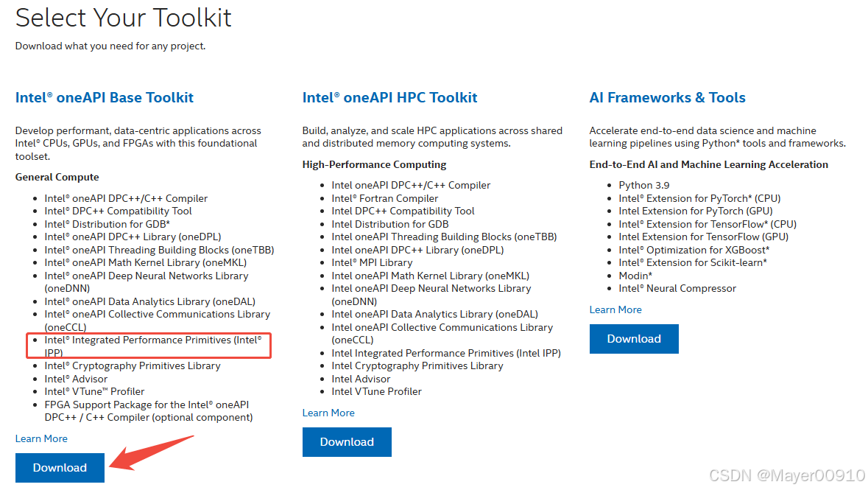Click the Base Toolkit Download button
The height and width of the screenshot is (490, 868).
[60, 467]
